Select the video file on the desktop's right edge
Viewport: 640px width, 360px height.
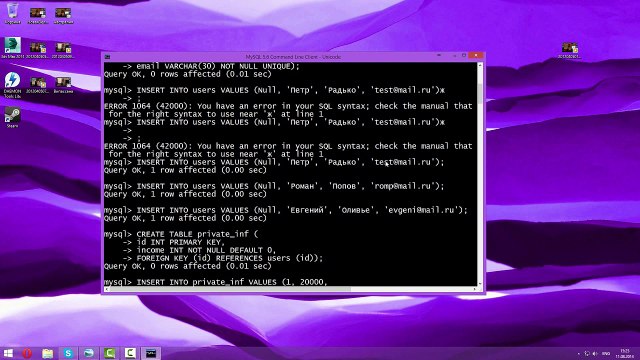point(569,50)
